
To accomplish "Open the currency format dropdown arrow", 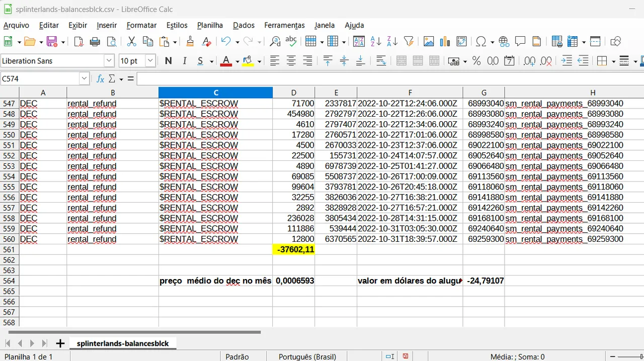I will (465, 61).
